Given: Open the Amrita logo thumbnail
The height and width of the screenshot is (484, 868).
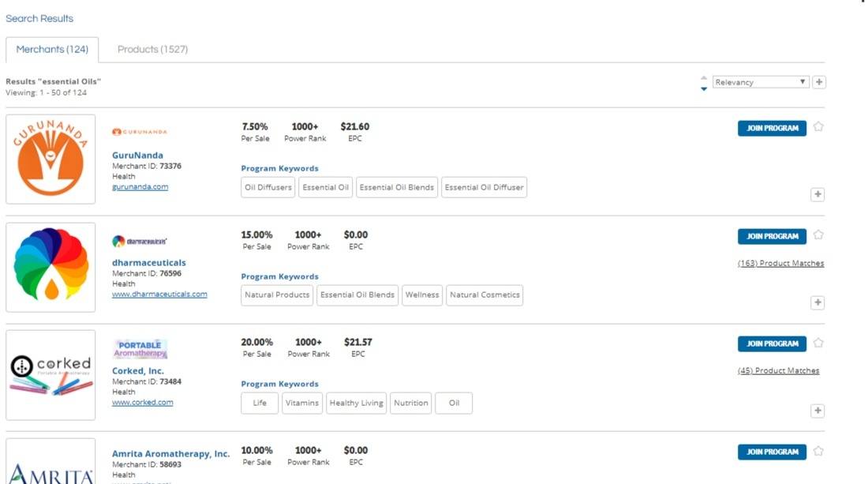Looking at the screenshot, I should click(51, 461).
